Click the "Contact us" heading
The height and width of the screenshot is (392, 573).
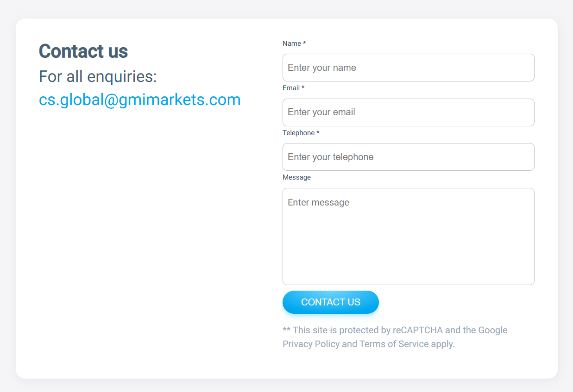[x=83, y=51]
